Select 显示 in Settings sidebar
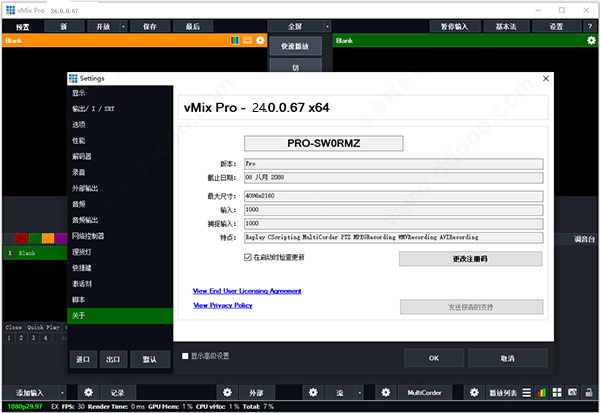Image resolution: width=600 pixels, height=413 pixels. click(x=120, y=93)
